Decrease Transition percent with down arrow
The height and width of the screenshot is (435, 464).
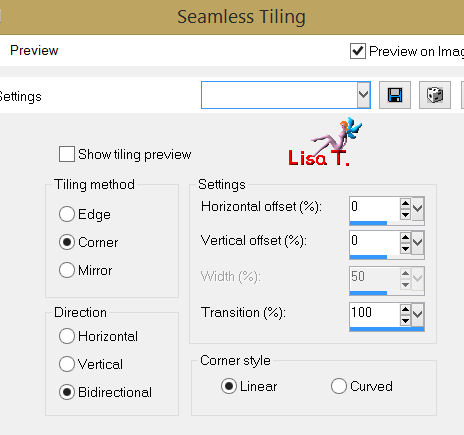tap(405, 321)
